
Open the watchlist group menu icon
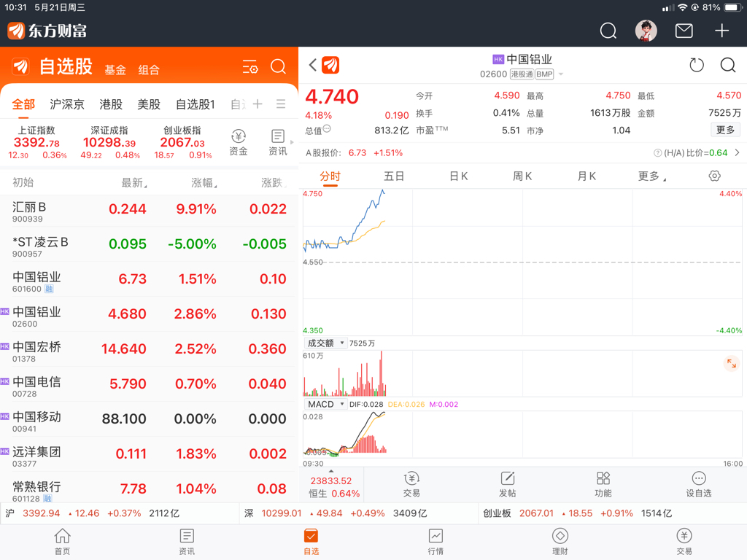point(281,104)
